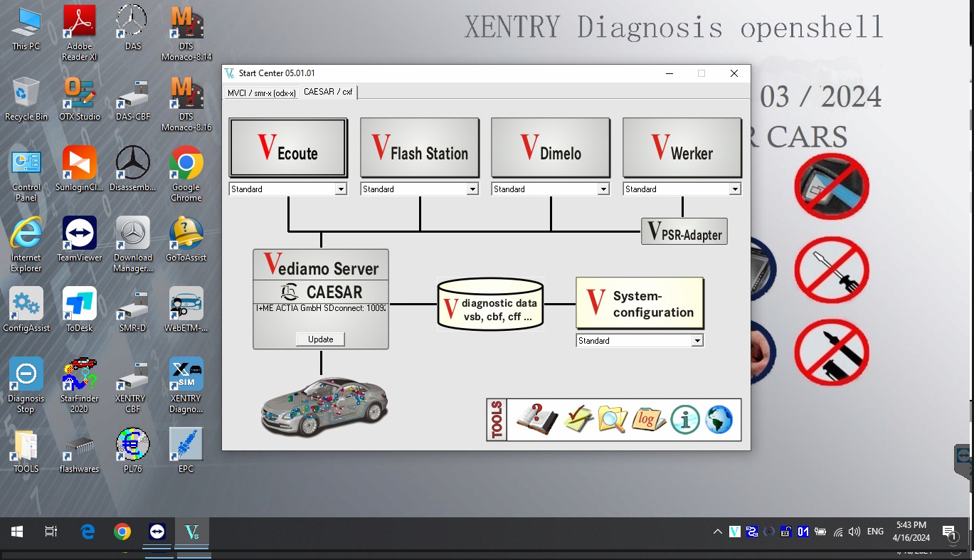Select the CAESAR / cxf tab
The width and height of the screenshot is (974, 560).
tap(328, 92)
